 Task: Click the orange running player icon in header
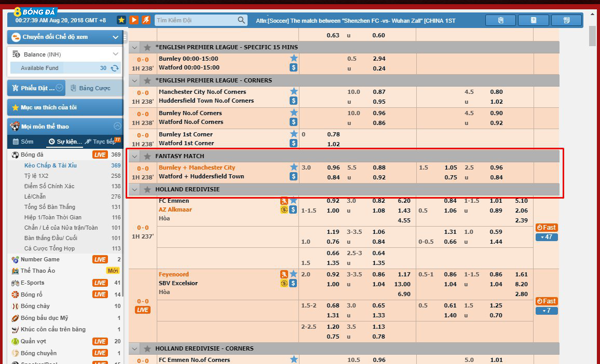coord(146,20)
